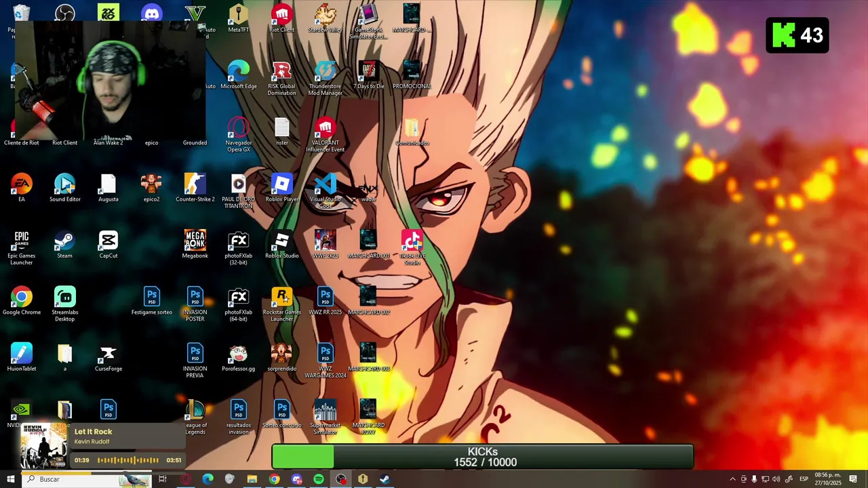Select the MATCHCARD 002 file
This screenshot has width=868, height=488.
[368, 301]
